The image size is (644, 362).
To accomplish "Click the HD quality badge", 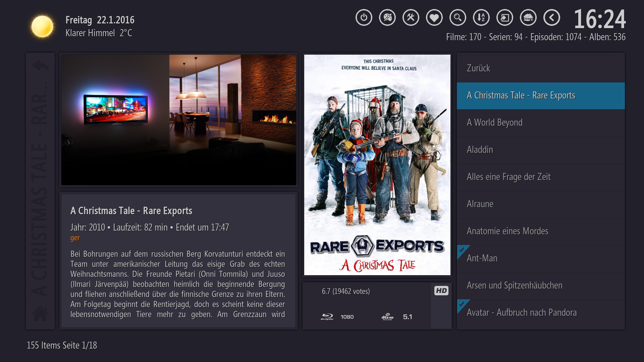I will click(x=441, y=291).
